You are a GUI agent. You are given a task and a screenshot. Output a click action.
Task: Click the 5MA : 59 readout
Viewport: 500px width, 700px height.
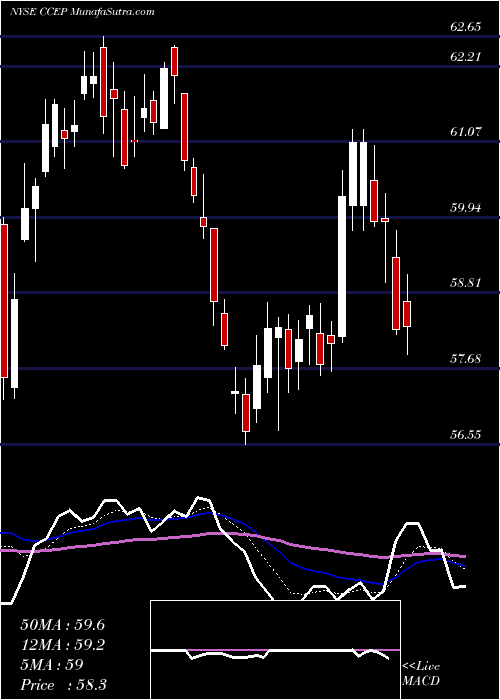pyautogui.click(x=52, y=665)
